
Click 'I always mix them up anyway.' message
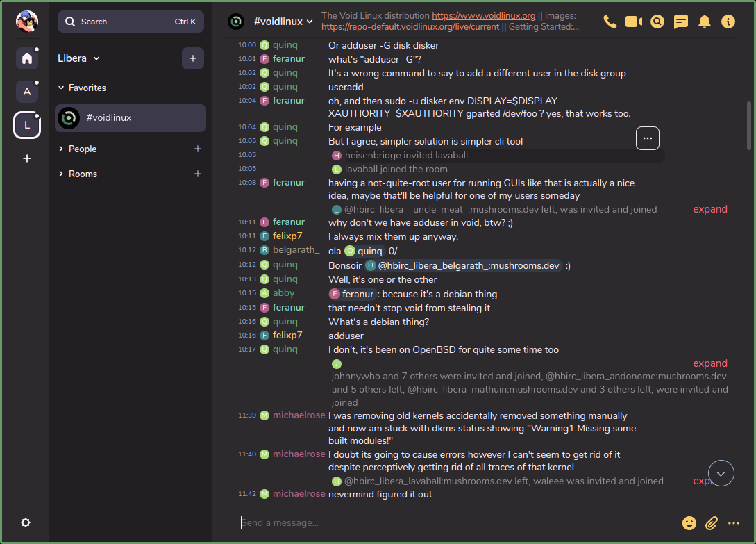point(394,236)
